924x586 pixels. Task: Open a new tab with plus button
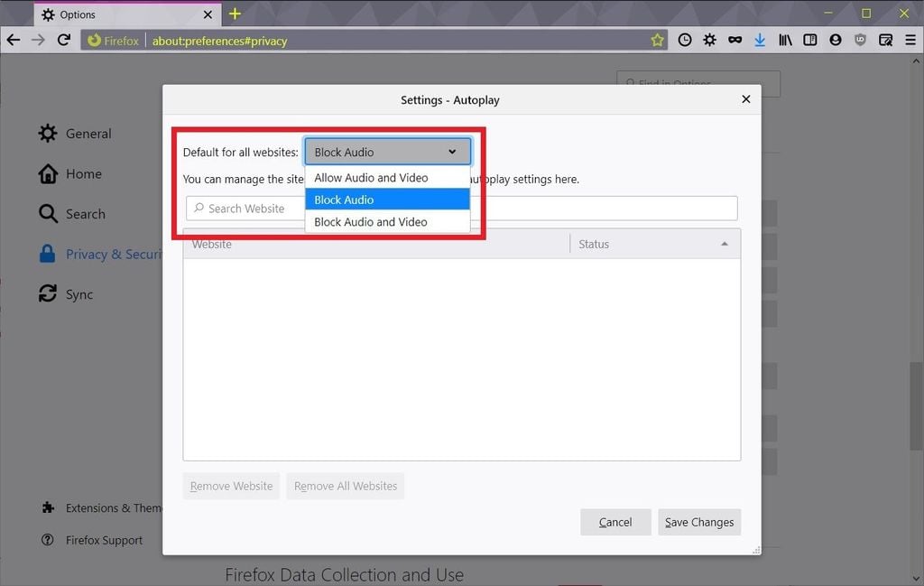(235, 14)
